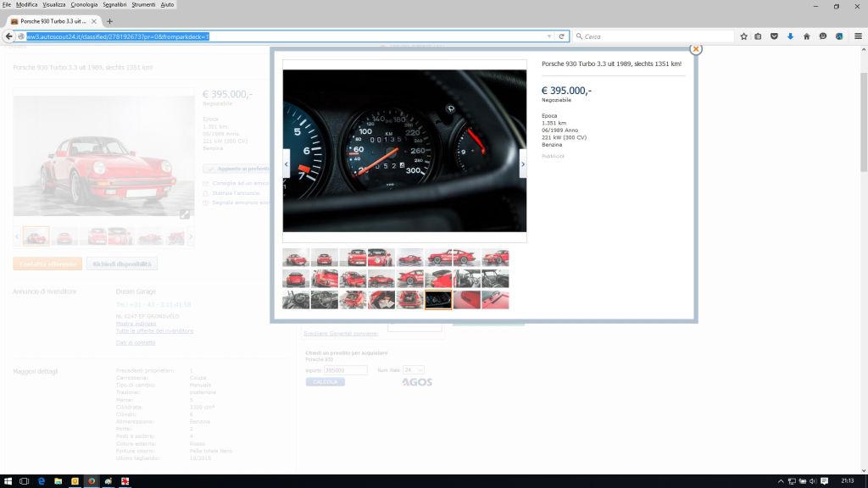Move the page thumbnail strip to the right
The image size is (868, 488).
point(191,237)
